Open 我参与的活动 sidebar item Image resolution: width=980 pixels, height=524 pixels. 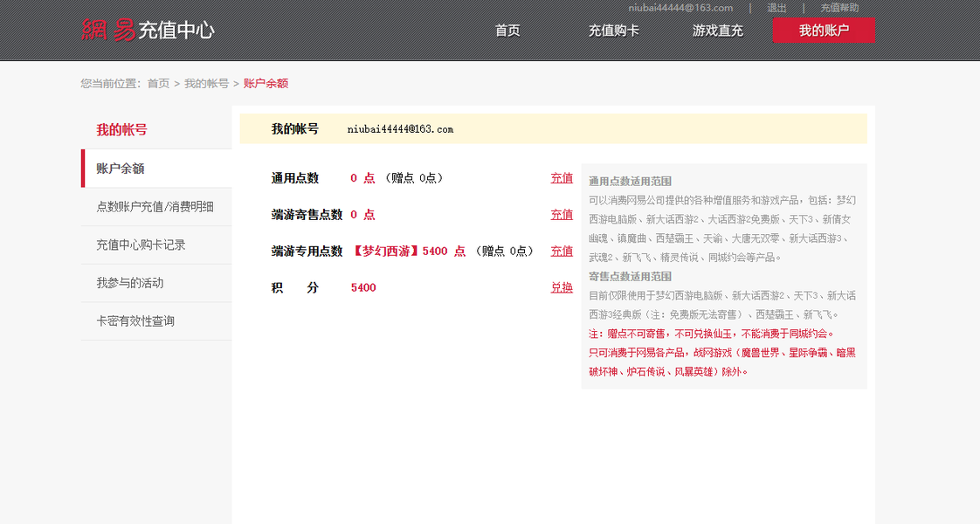[x=156, y=283]
